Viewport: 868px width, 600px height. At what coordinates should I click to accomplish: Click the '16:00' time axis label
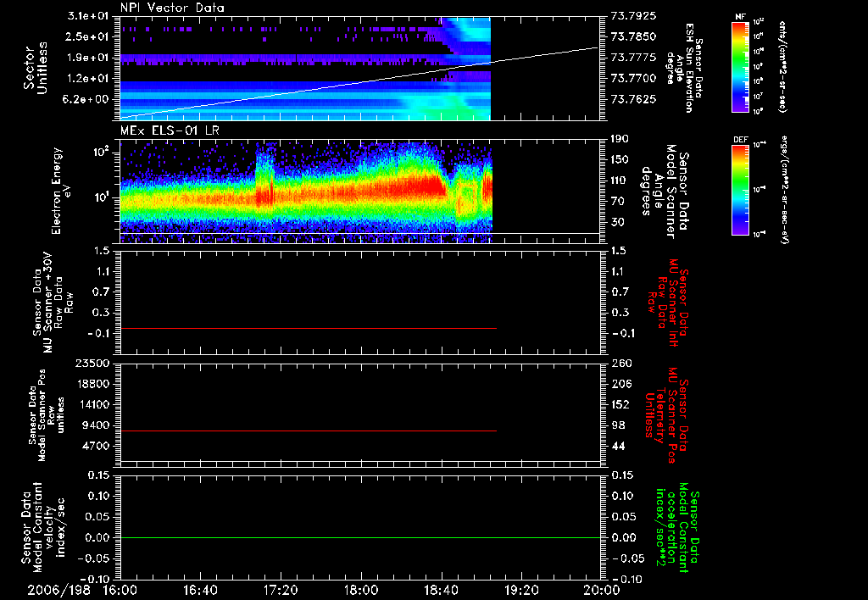(120, 590)
